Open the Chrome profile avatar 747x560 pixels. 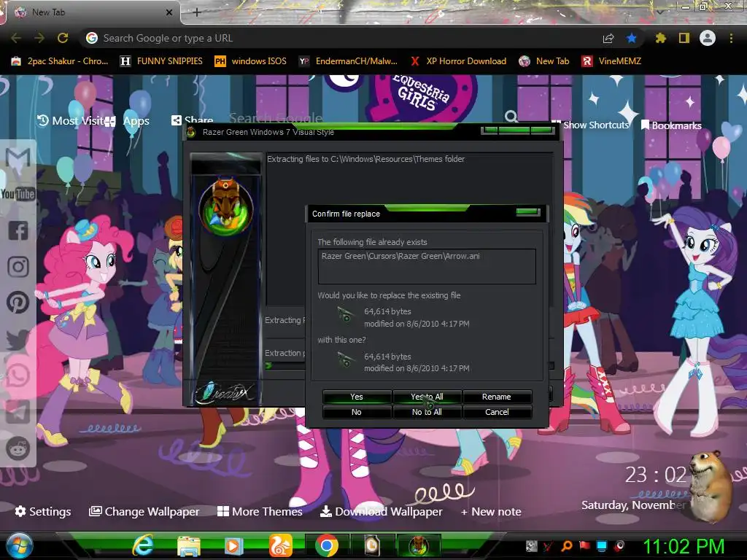[708, 38]
